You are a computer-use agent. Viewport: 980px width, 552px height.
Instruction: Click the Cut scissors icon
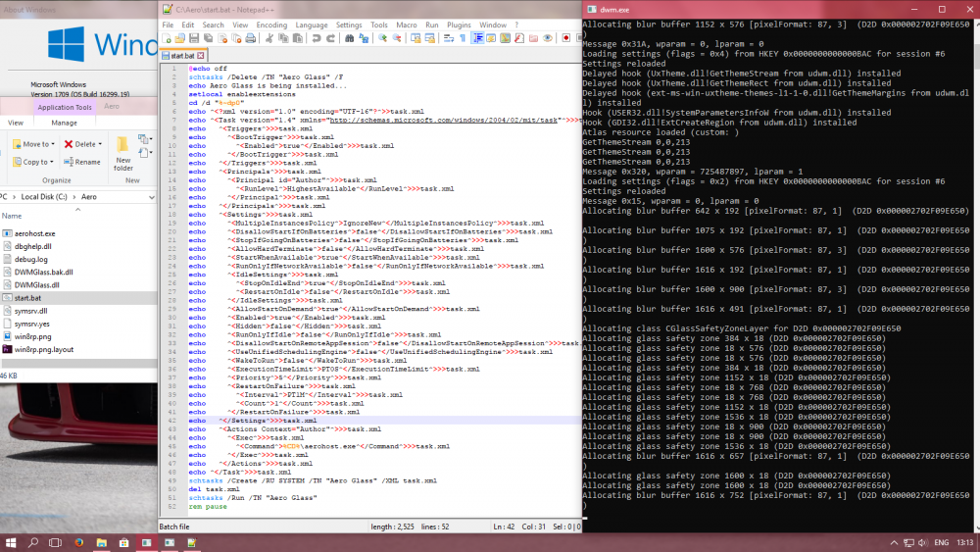[268, 38]
